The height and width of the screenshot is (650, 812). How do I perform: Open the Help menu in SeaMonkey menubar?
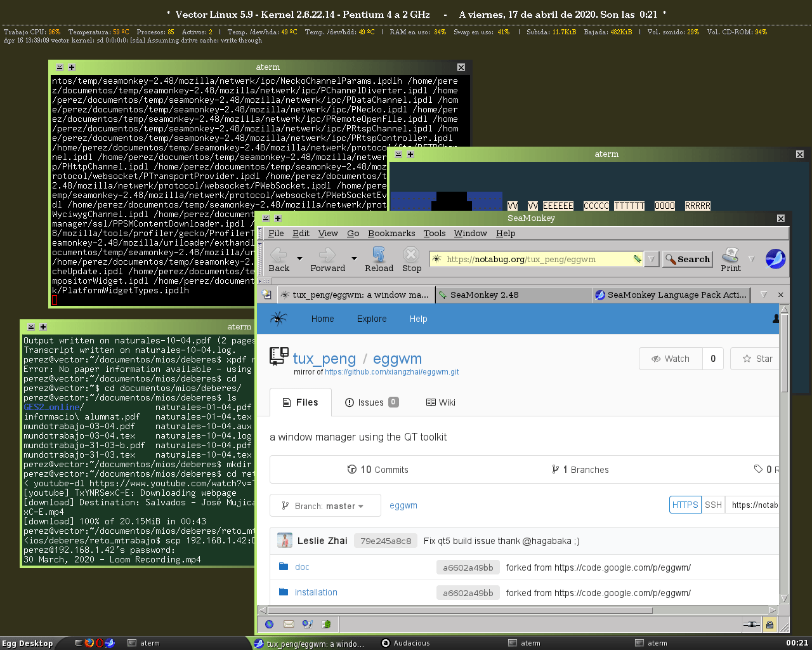506,233
